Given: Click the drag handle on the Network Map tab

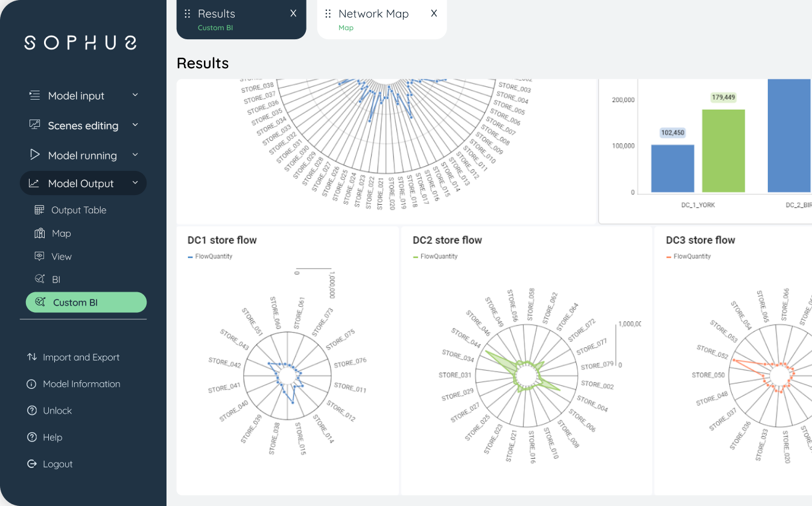Looking at the screenshot, I should click(328, 14).
